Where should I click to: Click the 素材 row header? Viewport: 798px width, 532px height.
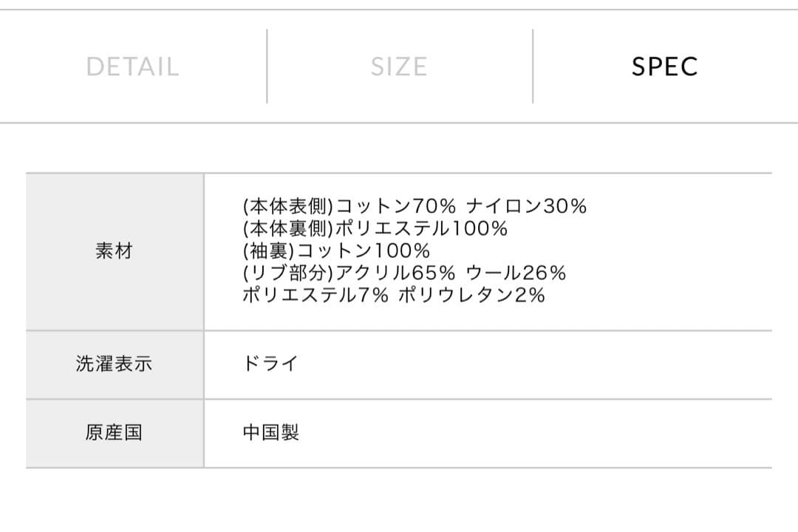click(x=115, y=251)
